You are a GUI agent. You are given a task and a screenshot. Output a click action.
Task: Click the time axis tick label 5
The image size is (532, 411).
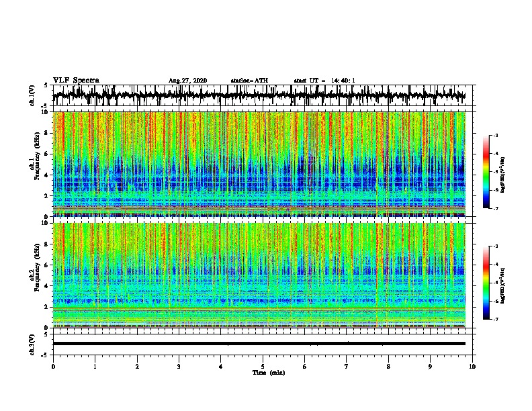pos(263,367)
